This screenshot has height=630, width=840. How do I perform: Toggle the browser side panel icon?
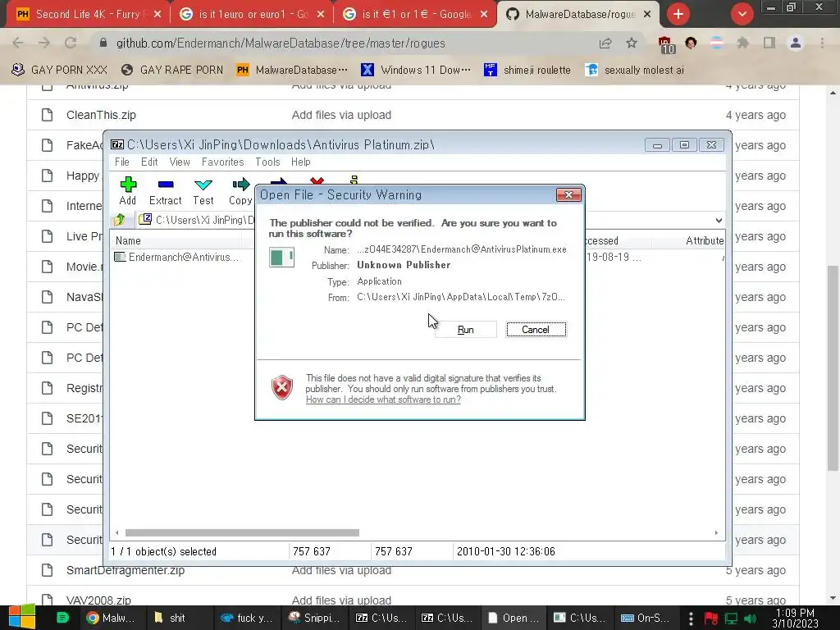[x=769, y=43]
